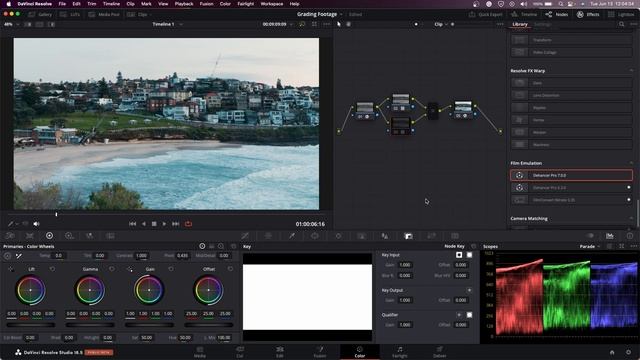Select Dehancer Pro 7.0.0 effect
This screenshot has height=360, width=640.
click(571, 175)
